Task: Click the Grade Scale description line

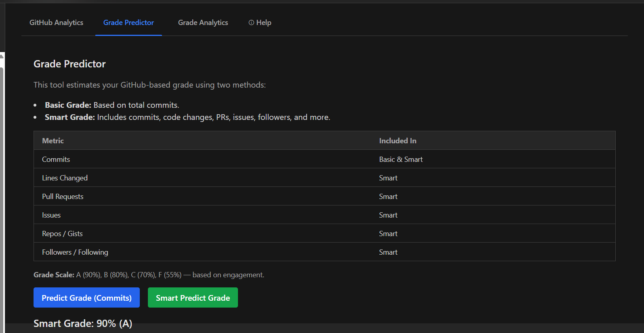Action: 149,275
